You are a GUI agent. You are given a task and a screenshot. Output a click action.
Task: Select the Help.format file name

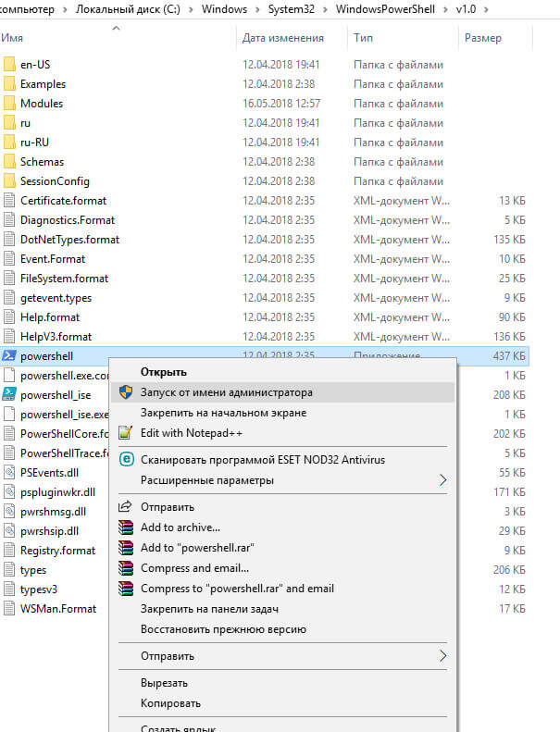(x=50, y=317)
